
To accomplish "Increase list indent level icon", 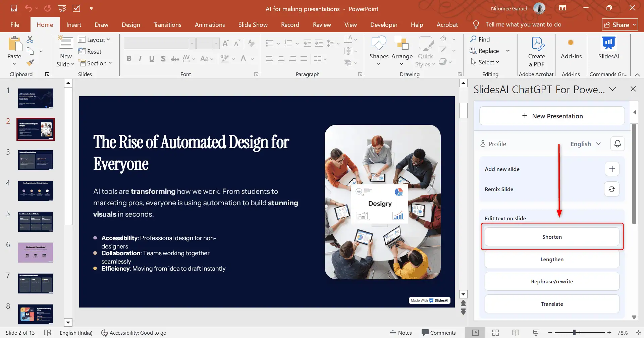I will point(319,43).
